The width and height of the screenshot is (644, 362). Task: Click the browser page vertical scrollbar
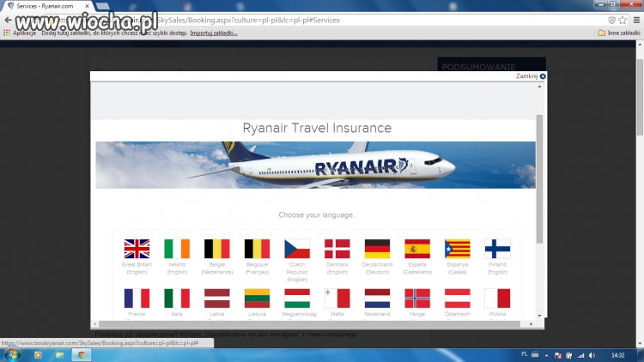tap(640, 97)
